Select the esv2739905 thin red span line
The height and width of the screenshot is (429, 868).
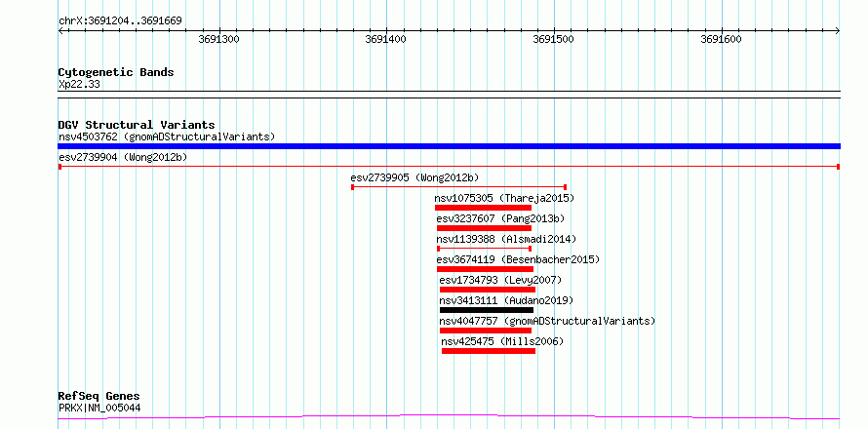click(x=459, y=187)
